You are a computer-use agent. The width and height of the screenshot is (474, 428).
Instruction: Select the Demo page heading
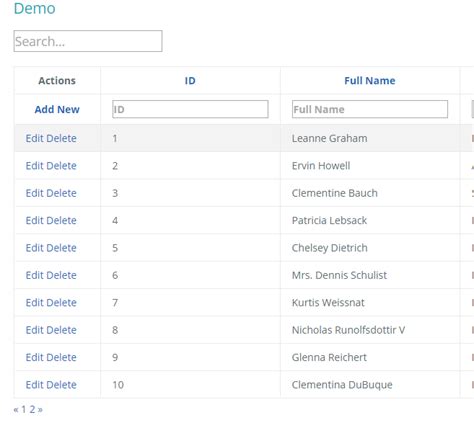(35, 8)
